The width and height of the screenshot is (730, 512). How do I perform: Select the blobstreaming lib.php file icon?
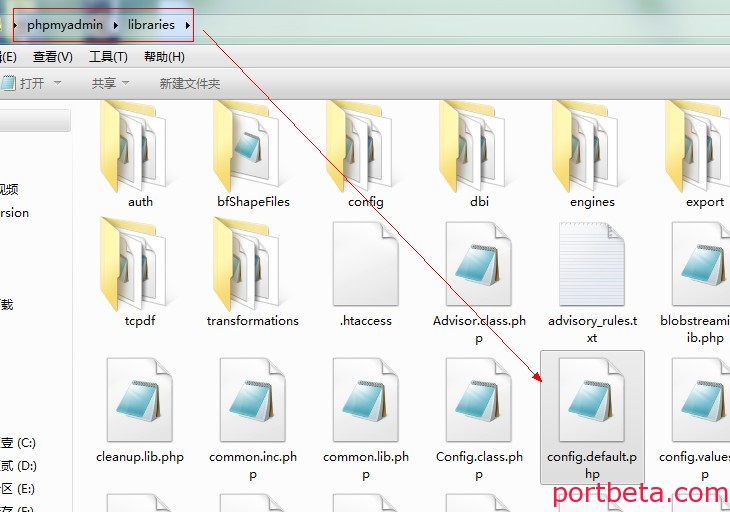point(701,264)
